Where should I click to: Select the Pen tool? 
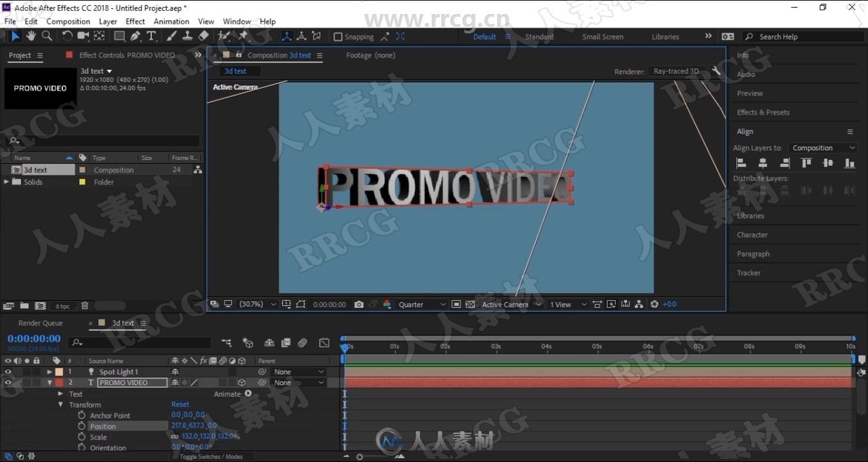tap(136, 36)
